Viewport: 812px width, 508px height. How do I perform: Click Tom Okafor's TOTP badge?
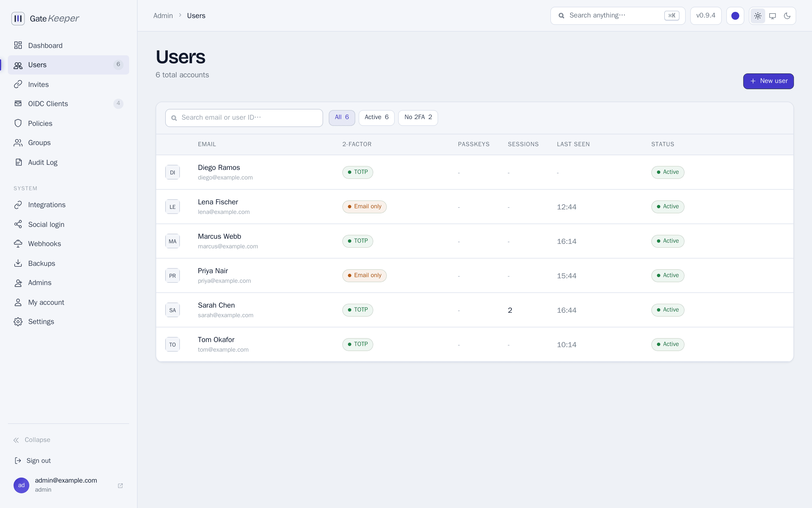pyautogui.click(x=358, y=344)
